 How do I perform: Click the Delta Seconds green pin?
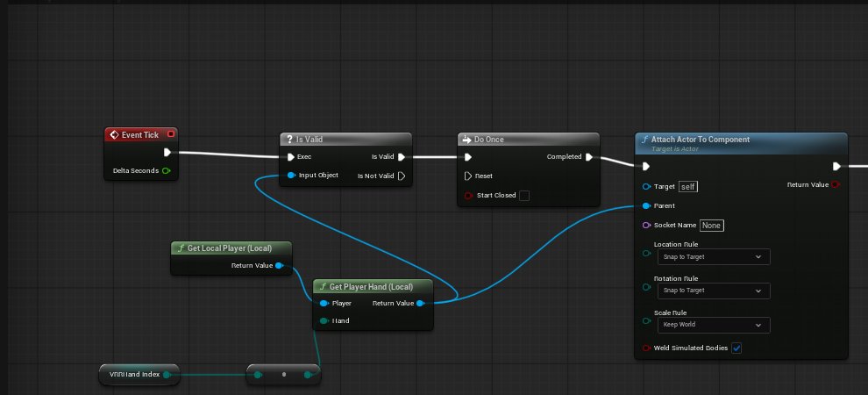pos(166,170)
